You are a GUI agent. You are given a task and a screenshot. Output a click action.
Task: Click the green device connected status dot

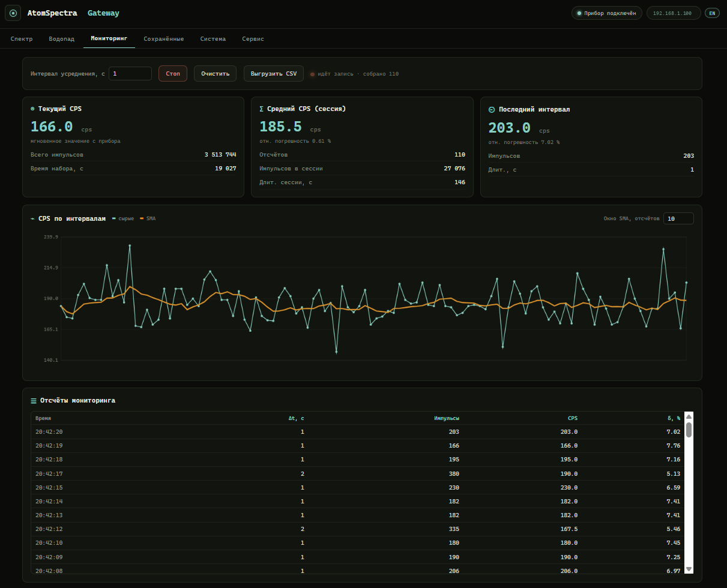[579, 13]
